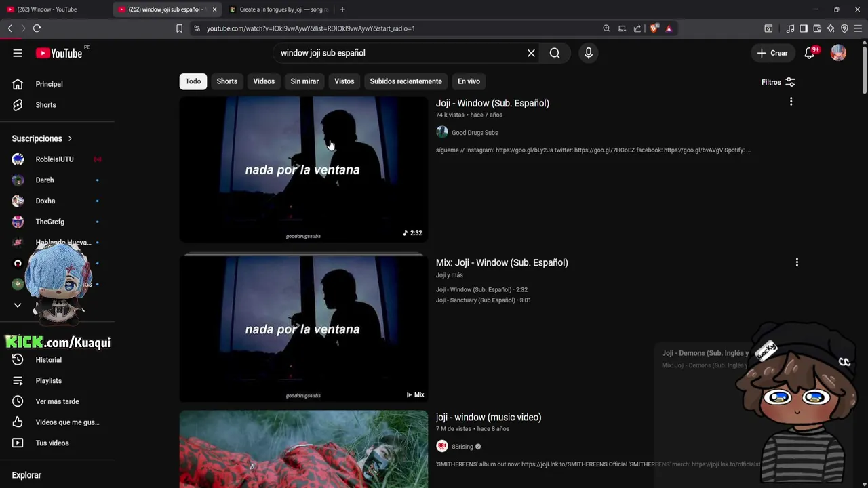Click the browser address bar URL
The image size is (868, 488).
coord(311,28)
